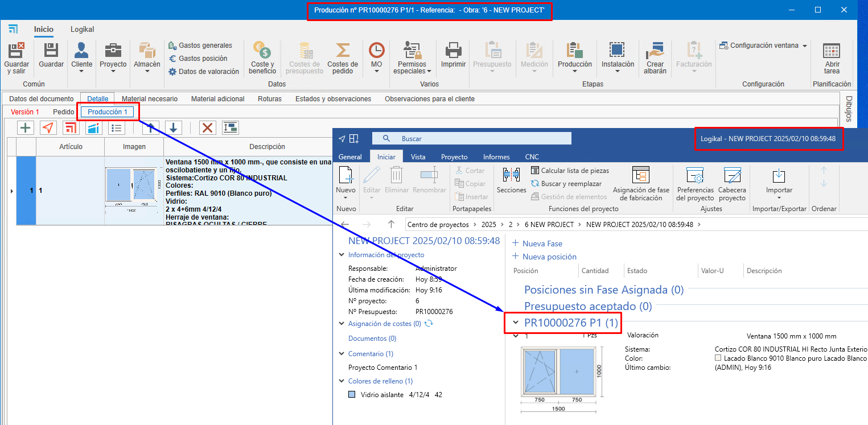Screen dimensions: 868x425
Task: Move the row down with the down arrow
Action: click(x=174, y=127)
